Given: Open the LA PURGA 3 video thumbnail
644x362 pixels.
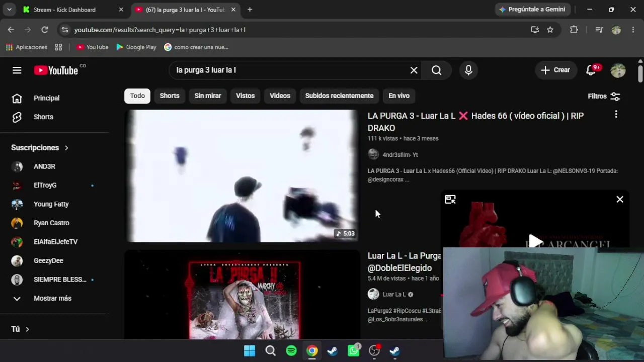Looking at the screenshot, I should point(242,176).
